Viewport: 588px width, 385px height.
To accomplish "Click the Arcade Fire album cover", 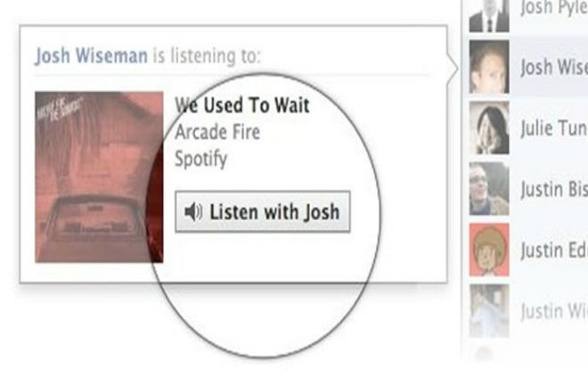I will (x=99, y=176).
